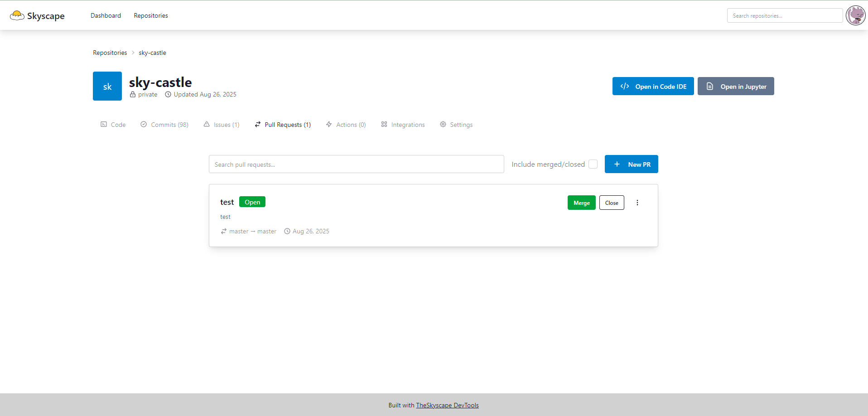Click the Repositories breadcrumb link
Viewport: 868px width, 416px height.
(110, 53)
